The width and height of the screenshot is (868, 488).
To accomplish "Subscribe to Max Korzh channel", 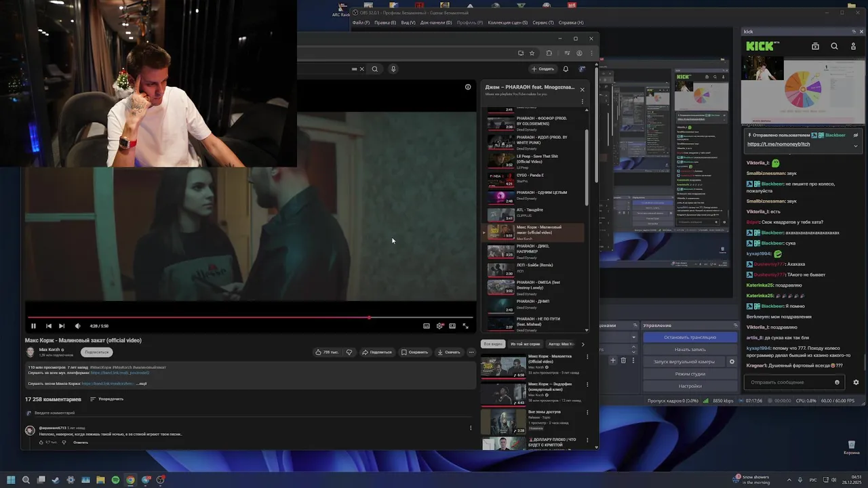I will point(97,352).
